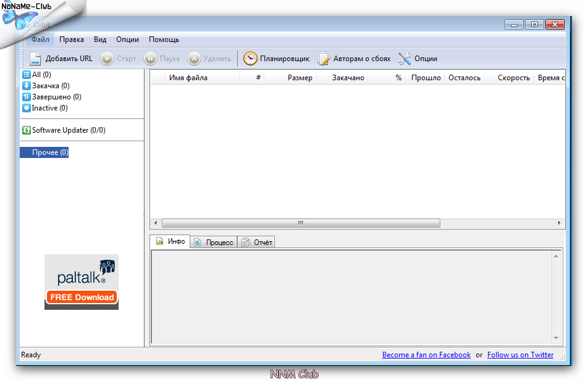Viewport: 588px width, 382px height.
Task: Click the Добавить URL toolbar icon
Action: [36, 59]
